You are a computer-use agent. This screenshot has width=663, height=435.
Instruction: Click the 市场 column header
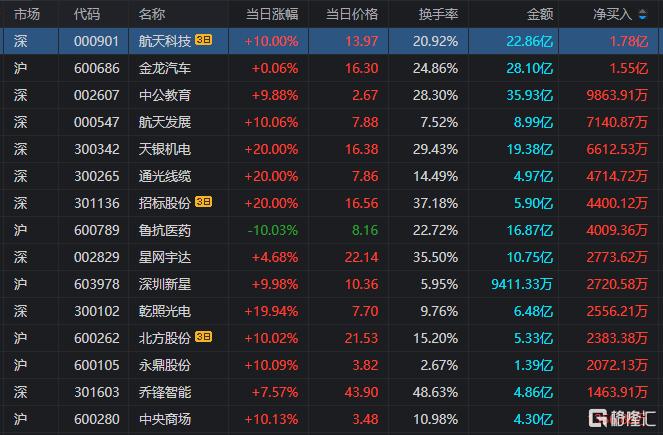pyautogui.click(x=26, y=14)
